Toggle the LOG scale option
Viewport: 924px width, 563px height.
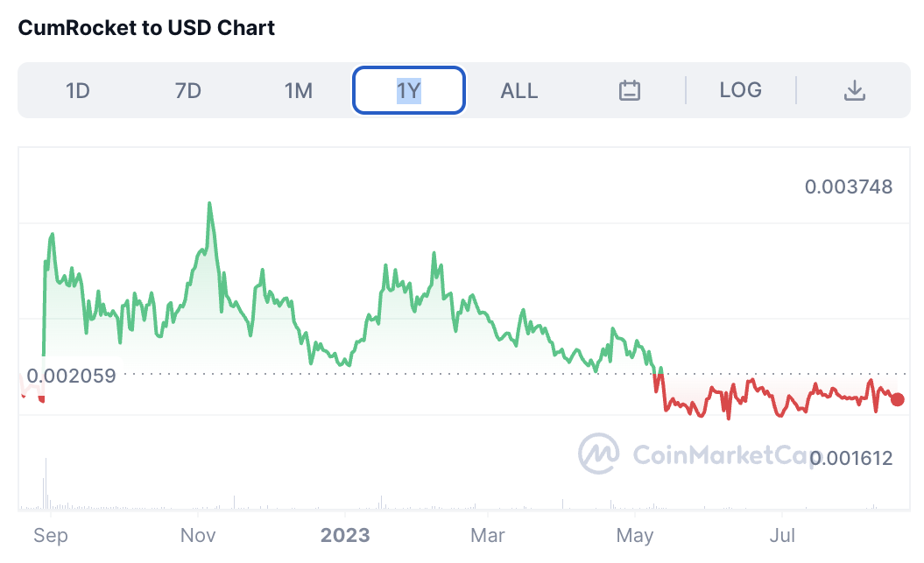coord(740,90)
